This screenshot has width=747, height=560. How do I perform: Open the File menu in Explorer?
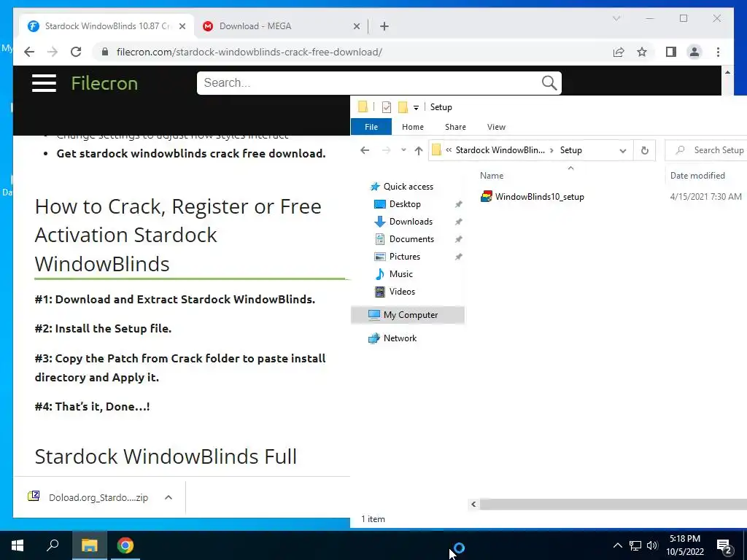pyautogui.click(x=371, y=127)
